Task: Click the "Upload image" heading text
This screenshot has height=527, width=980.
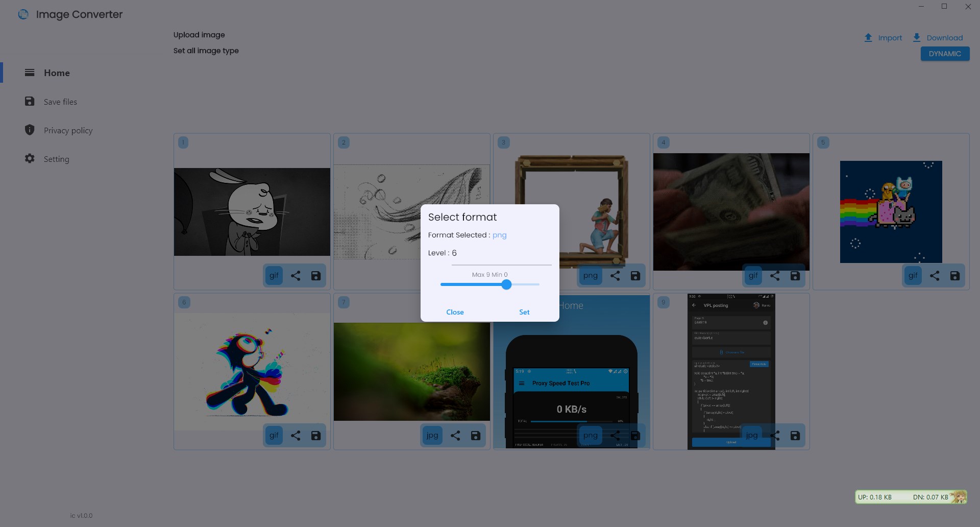Action: (199, 35)
